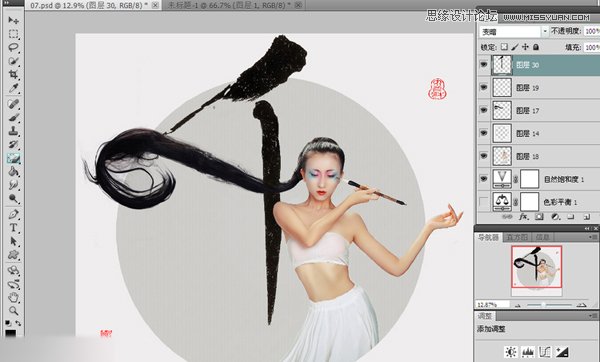The width and height of the screenshot is (600, 362).
Task: Collapse the Navigator panel group
Action: click(x=587, y=228)
